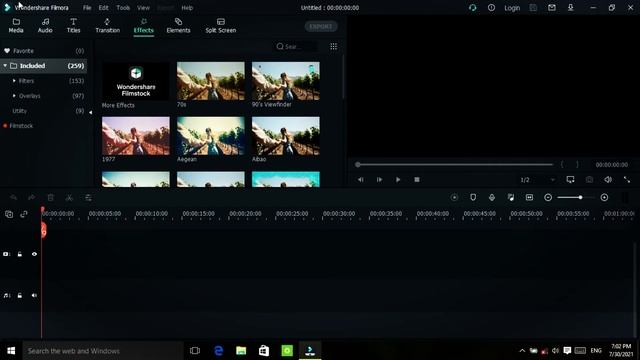Viewport: 640px width, 360px height.
Task: Open More Effects Filmstock thumbnail
Action: (136, 81)
